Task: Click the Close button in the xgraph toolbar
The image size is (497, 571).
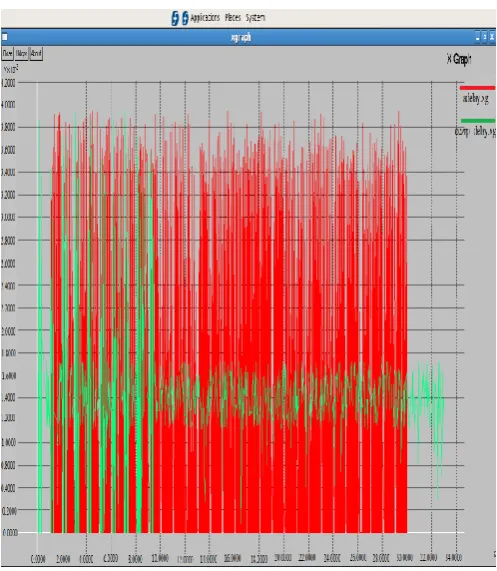Action: click(8, 54)
